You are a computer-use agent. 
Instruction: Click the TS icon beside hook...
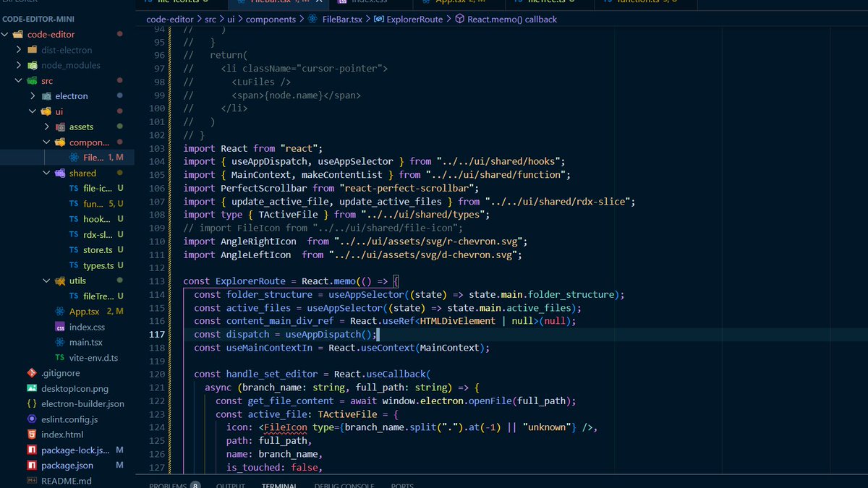(x=74, y=219)
